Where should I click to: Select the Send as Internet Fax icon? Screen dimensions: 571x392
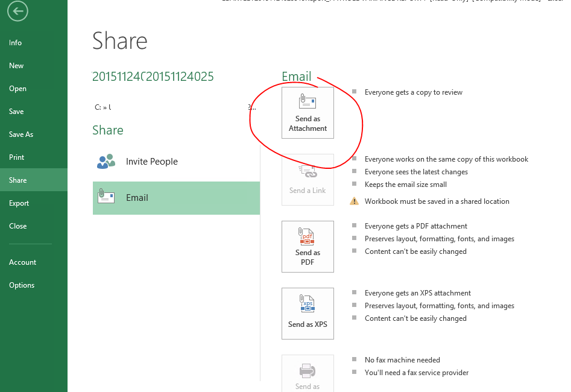click(308, 370)
